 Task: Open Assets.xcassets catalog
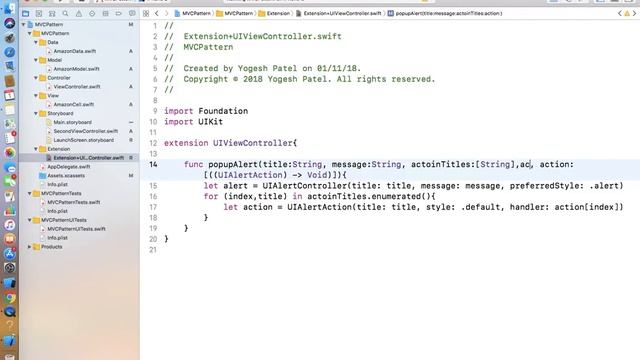click(66, 176)
